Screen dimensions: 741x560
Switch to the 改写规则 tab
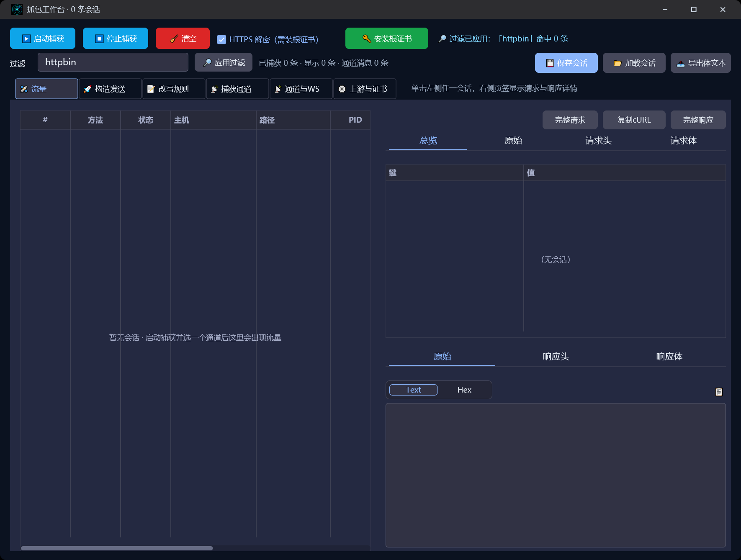point(174,89)
